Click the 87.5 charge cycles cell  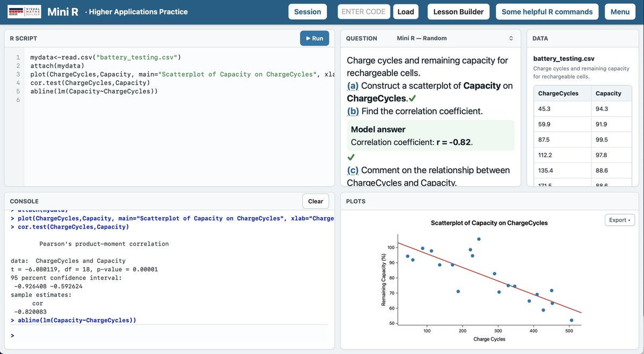coord(562,140)
